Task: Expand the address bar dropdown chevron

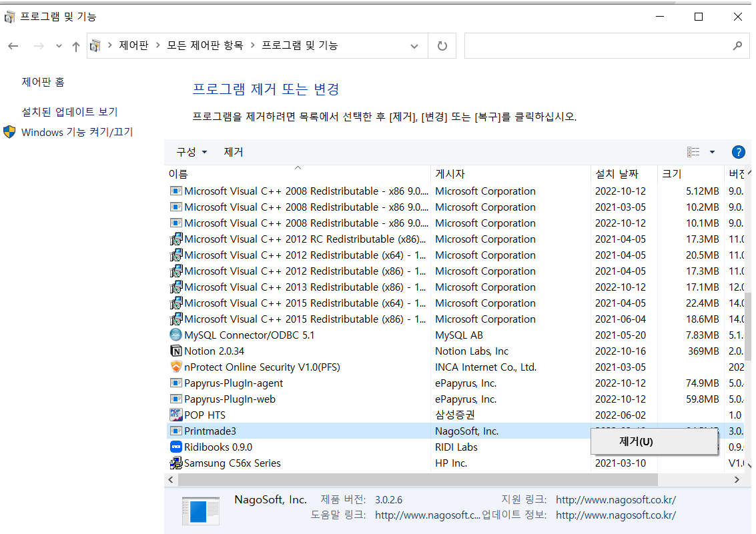Action: coord(414,45)
